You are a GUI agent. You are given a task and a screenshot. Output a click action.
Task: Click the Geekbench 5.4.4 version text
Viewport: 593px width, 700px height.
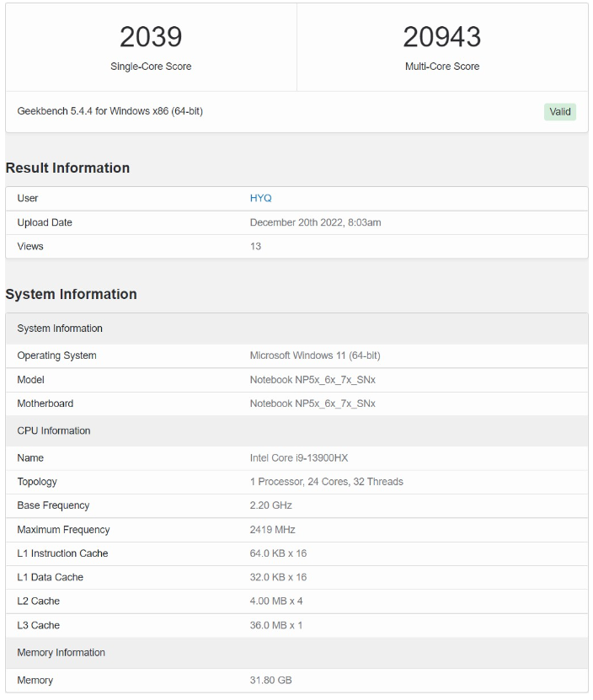tap(110, 111)
